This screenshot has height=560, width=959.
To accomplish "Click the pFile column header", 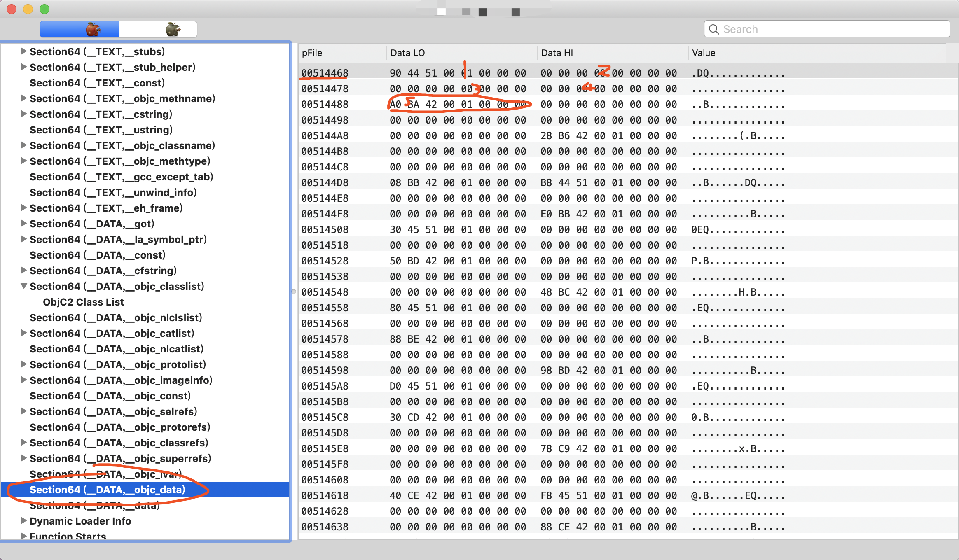I will tap(312, 53).
